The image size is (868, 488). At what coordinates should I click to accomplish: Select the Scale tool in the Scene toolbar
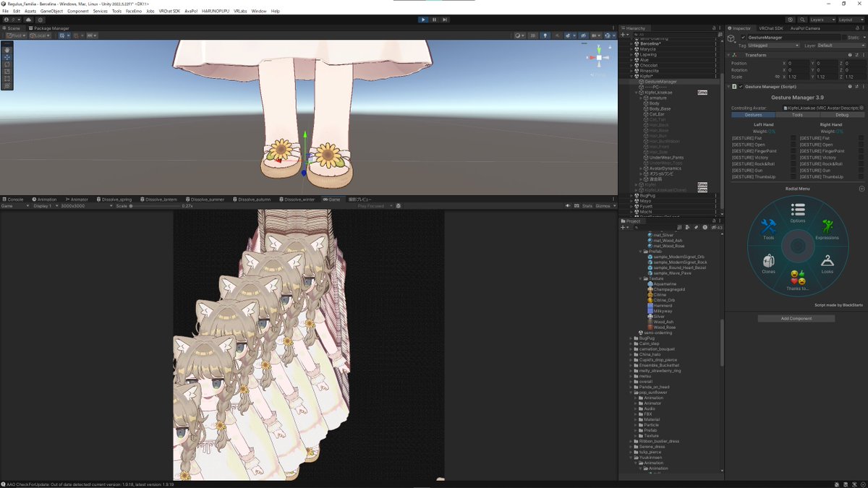(x=7, y=71)
